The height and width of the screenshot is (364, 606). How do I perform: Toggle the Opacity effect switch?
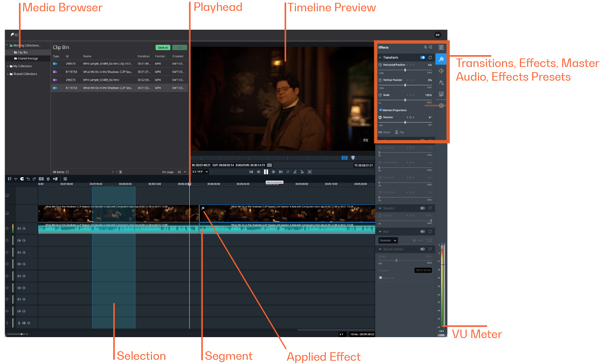[423, 208]
